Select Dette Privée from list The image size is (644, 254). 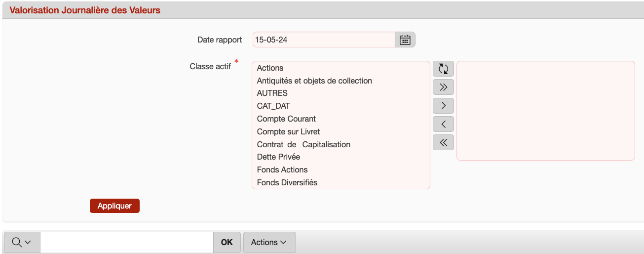278,157
